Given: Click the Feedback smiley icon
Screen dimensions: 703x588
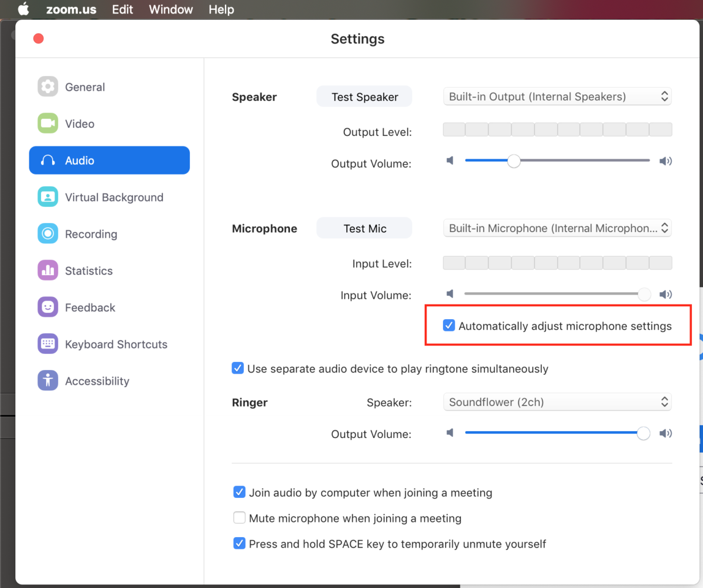Looking at the screenshot, I should pyautogui.click(x=47, y=307).
